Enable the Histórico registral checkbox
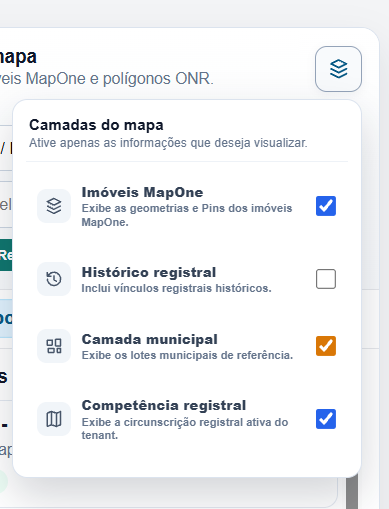The image size is (389, 509). [x=326, y=279]
